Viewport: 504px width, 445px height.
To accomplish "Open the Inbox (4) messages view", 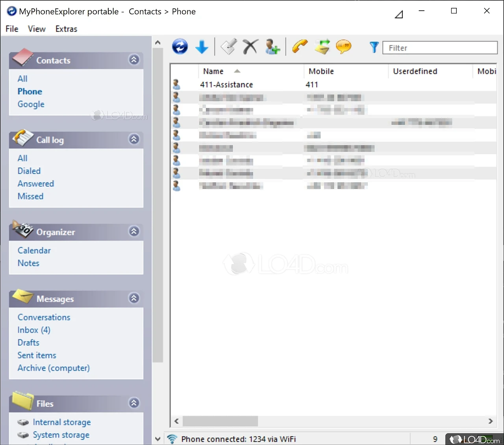I will (x=33, y=330).
